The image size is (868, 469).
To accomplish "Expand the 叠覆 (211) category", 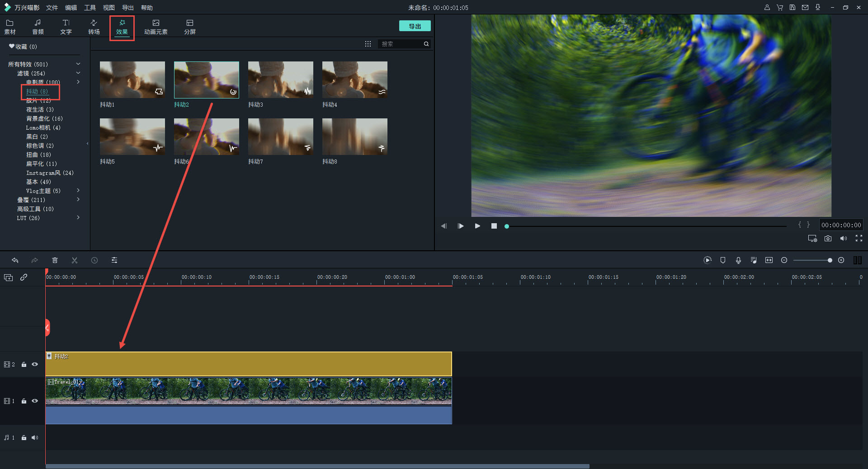I will pos(78,200).
